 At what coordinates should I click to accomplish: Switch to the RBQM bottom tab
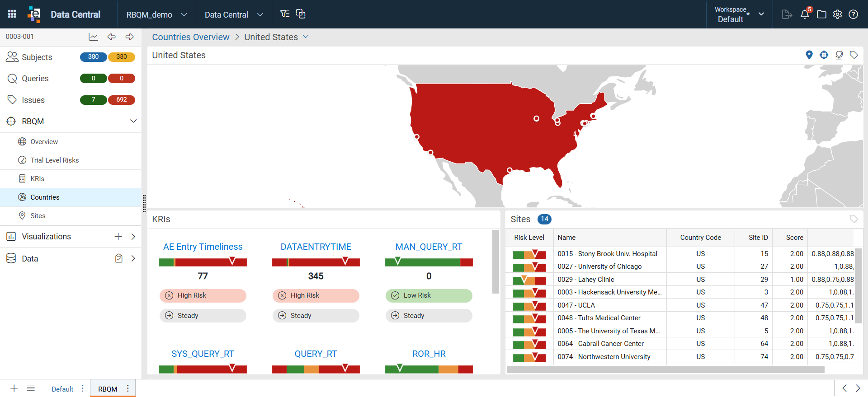click(x=108, y=389)
